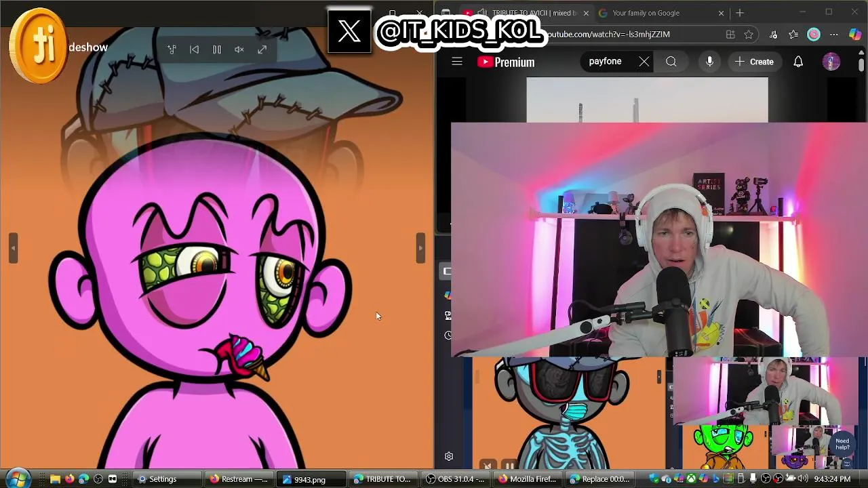Open browser media control music icon
Screen dimensions: 868x488
(773, 35)
